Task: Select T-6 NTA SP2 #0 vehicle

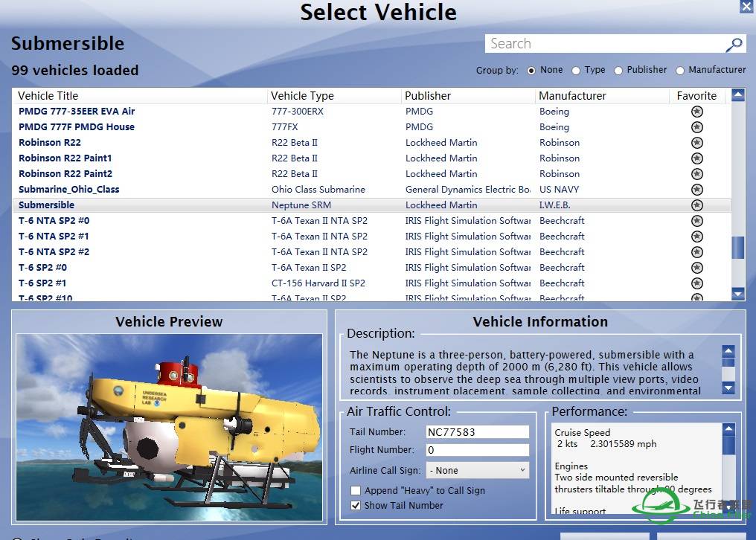Action: point(54,221)
